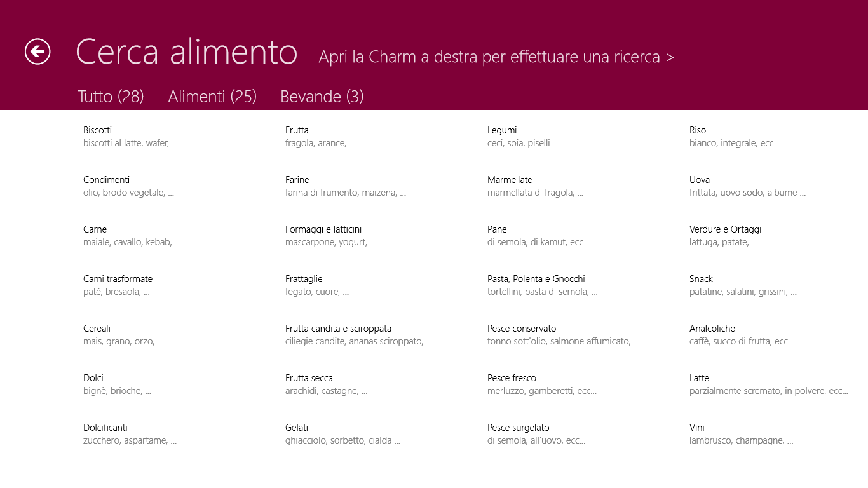Click the back arrow button
868x488 pixels.
(x=37, y=51)
